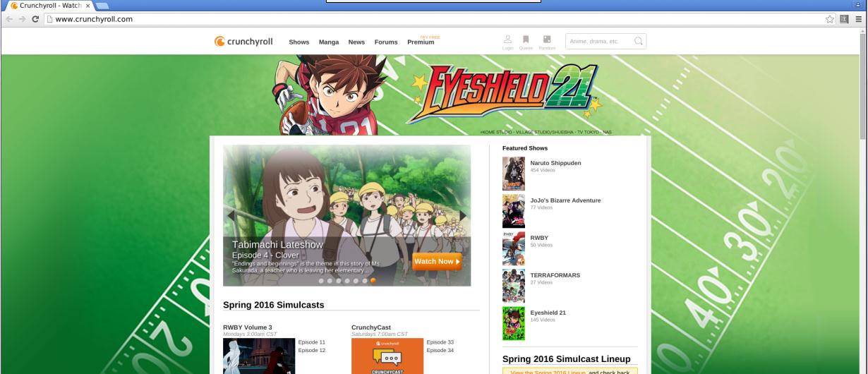Image resolution: width=868 pixels, height=374 pixels.
Task: Click the Random dice icon
Action: [x=547, y=42]
